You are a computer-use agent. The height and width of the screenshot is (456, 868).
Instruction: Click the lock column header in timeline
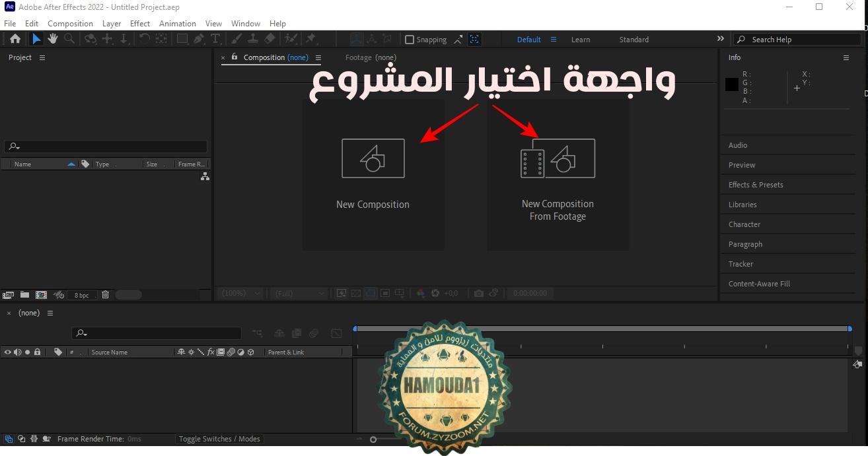[x=37, y=352]
